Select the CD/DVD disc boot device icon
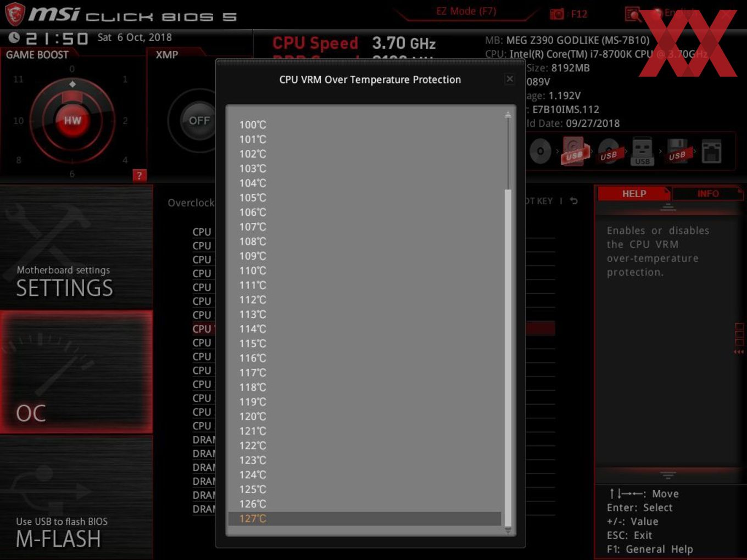This screenshot has width=747, height=560. 540,151
